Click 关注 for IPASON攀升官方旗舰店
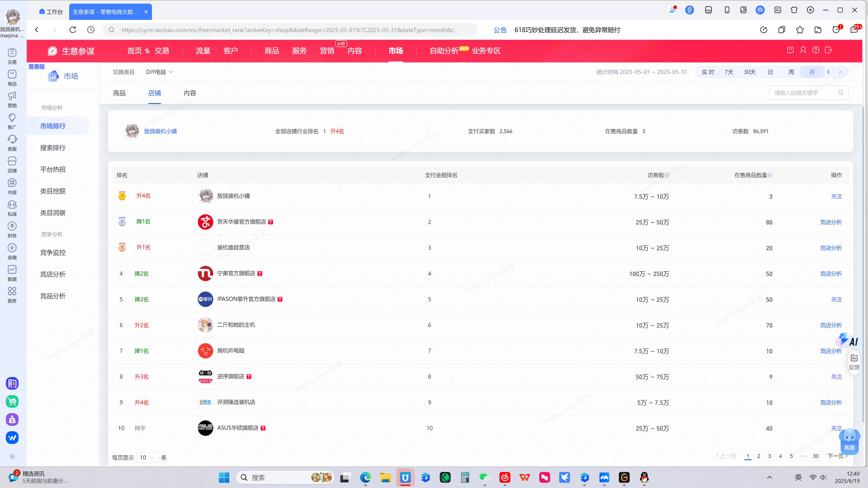This screenshot has width=868, height=488. tap(836, 299)
